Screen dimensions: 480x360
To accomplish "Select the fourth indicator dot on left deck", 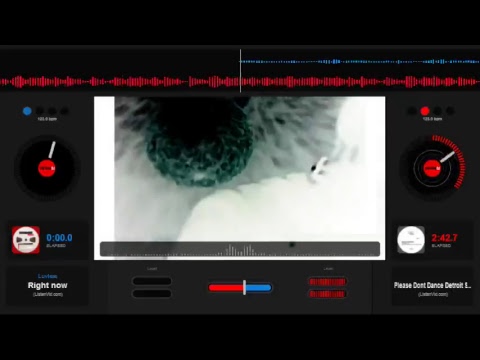I will coord(65,111).
